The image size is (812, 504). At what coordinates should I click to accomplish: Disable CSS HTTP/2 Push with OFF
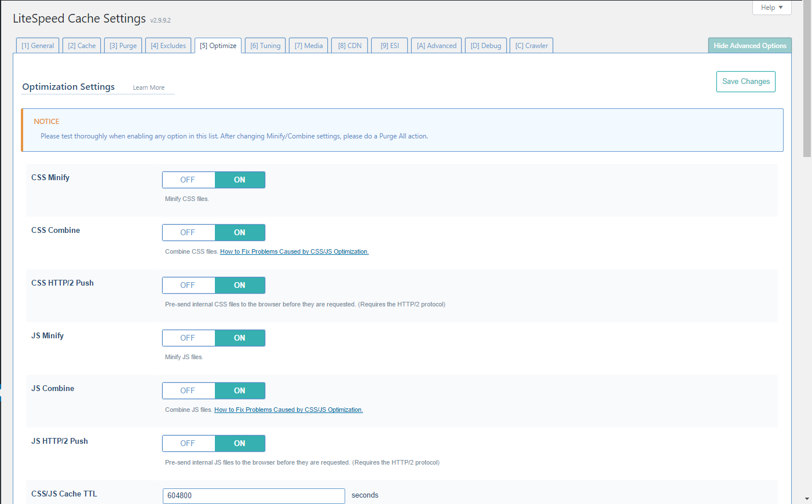[x=188, y=286]
